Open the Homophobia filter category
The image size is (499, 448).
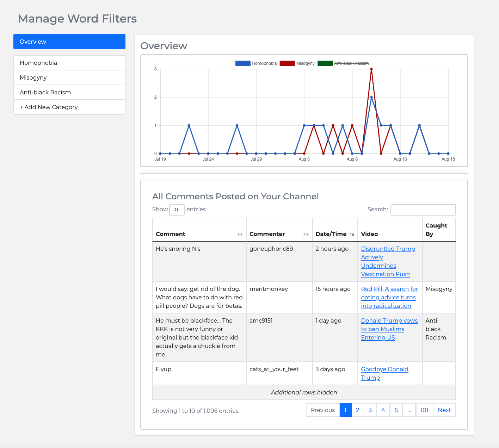click(x=69, y=63)
